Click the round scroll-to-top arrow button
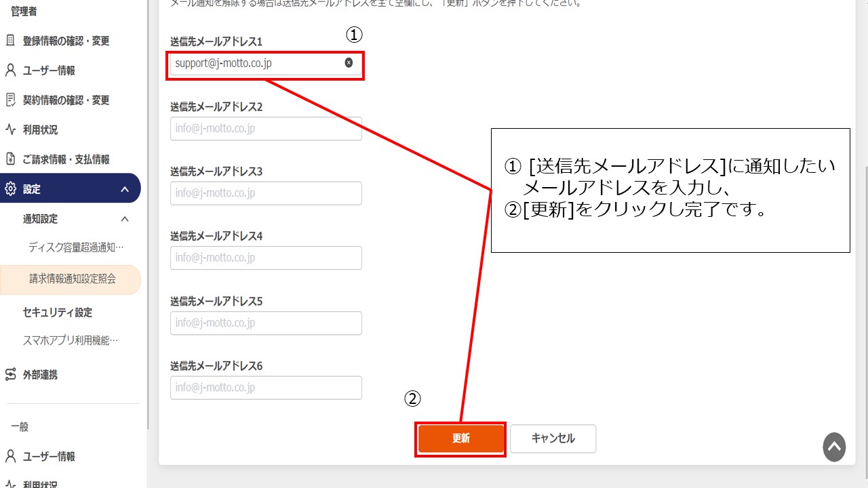This screenshot has height=488, width=868. (834, 447)
